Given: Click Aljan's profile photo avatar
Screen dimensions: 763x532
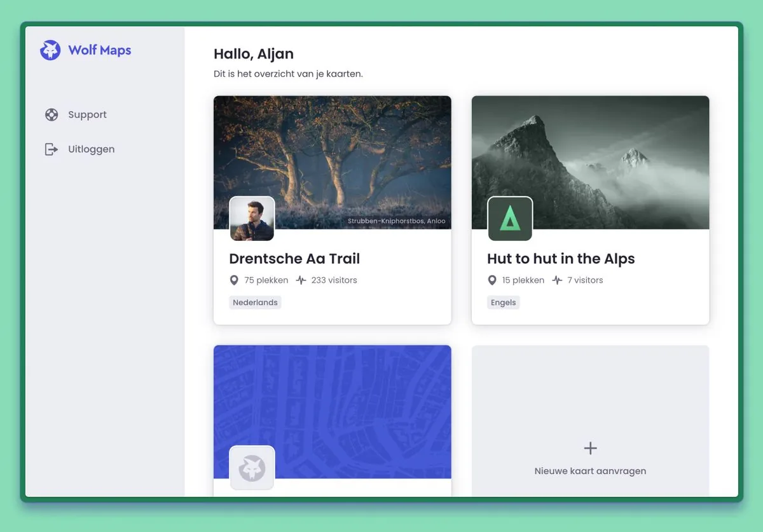Looking at the screenshot, I should [x=252, y=219].
